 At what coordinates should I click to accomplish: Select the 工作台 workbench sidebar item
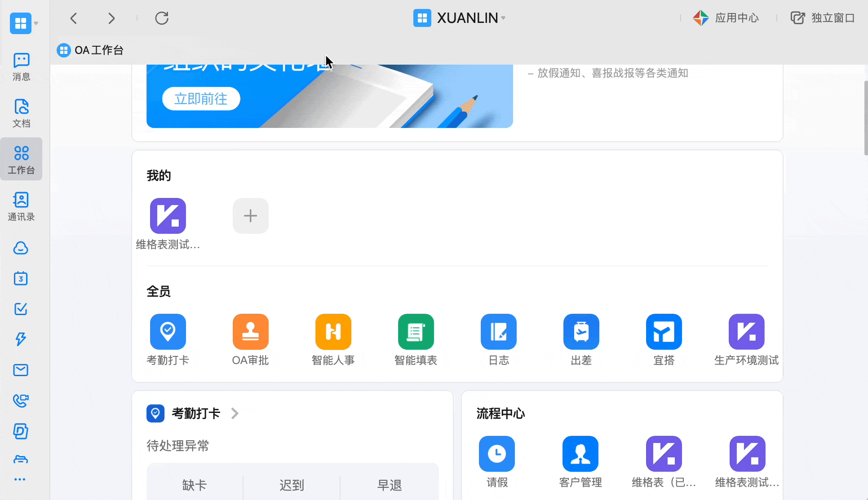21,159
